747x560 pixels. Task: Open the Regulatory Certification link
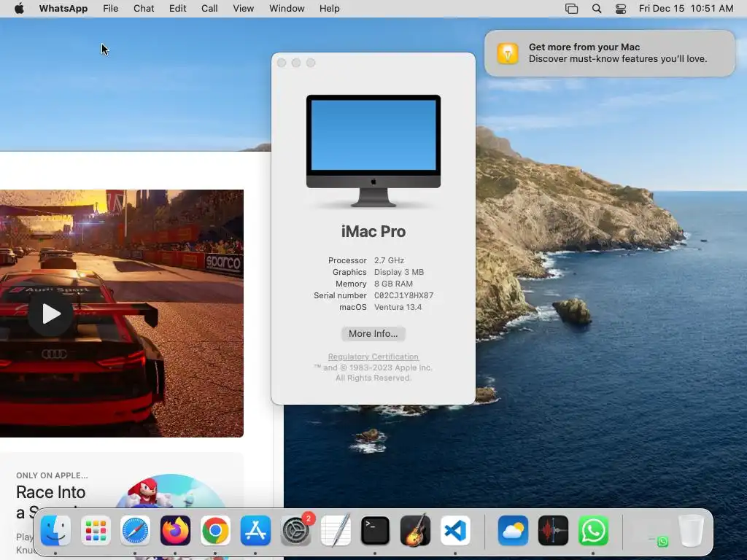373,357
